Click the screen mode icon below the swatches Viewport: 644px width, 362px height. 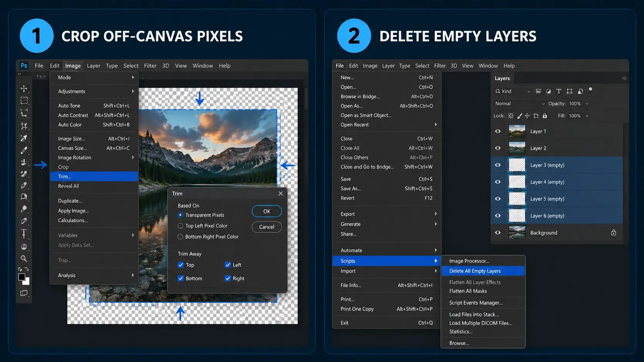point(24,293)
